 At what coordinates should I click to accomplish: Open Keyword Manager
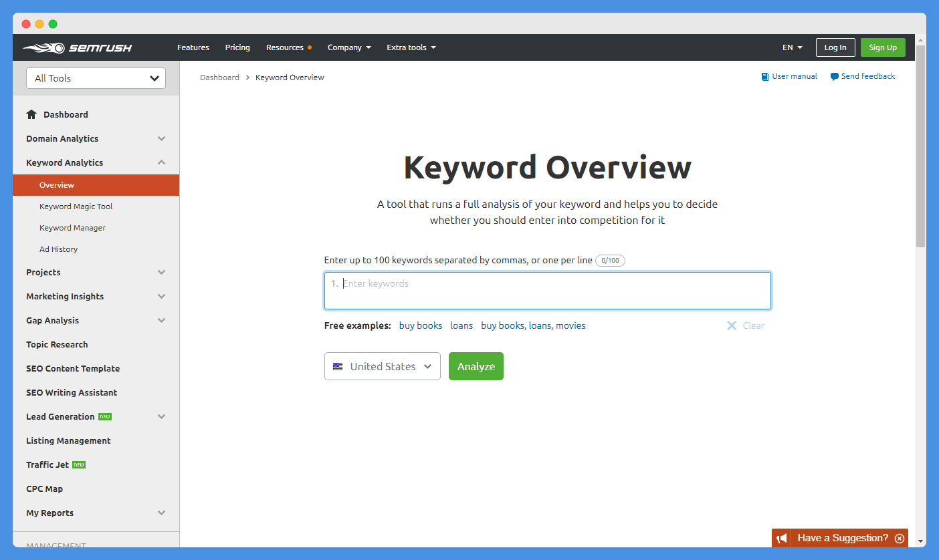(x=72, y=228)
